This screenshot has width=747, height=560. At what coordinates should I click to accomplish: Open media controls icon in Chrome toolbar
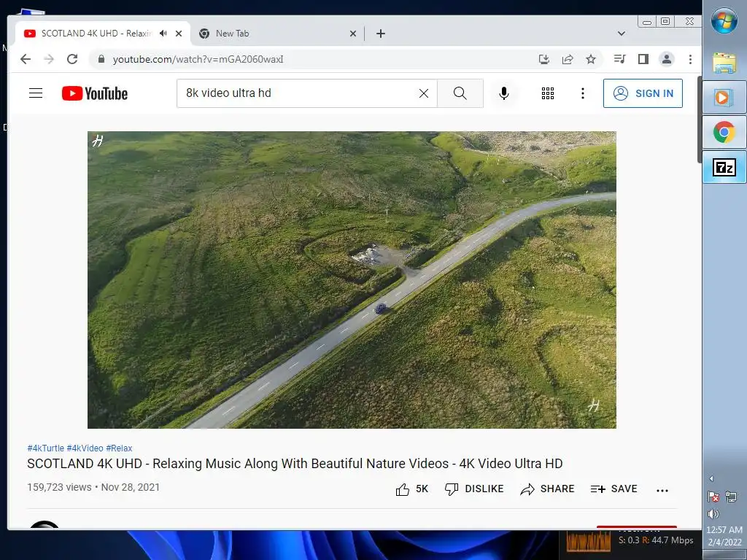(620, 59)
